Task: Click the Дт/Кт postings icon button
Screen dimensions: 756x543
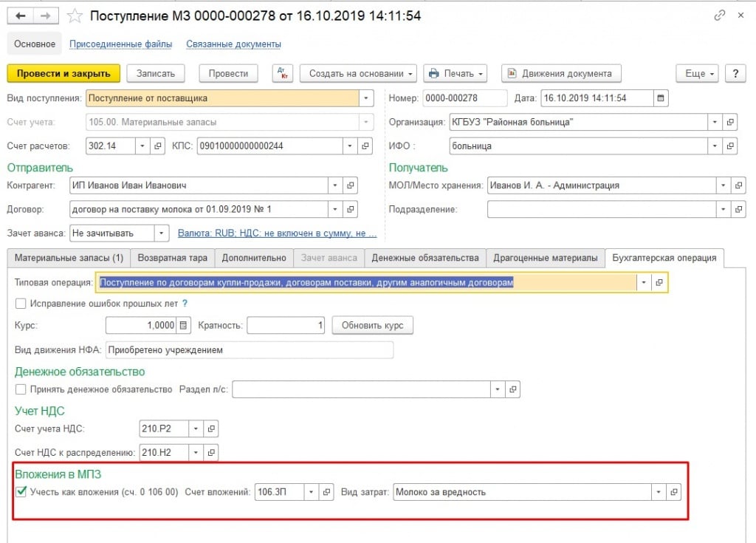Action: pos(283,73)
